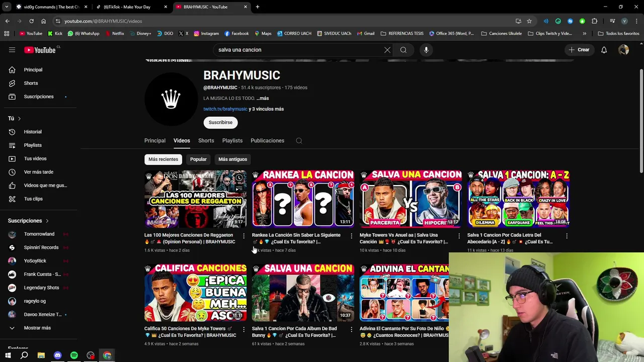Open browser extensions puzzle icon

click(x=594, y=21)
